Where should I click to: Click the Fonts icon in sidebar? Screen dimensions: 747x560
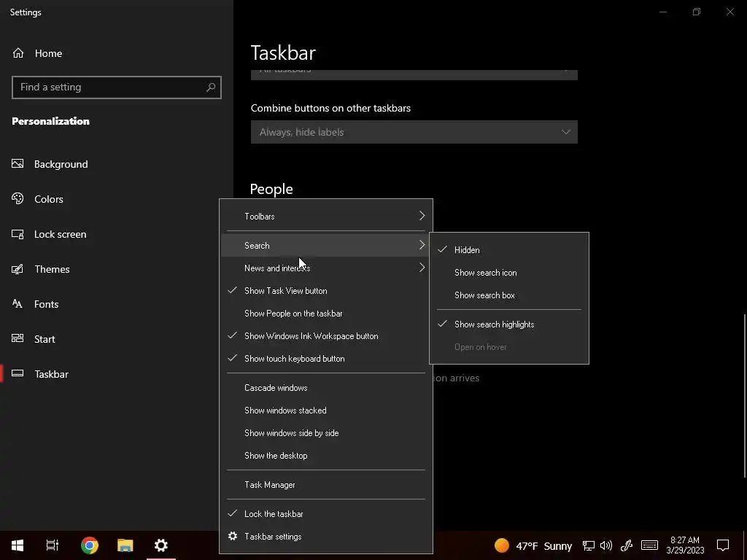(18, 304)
